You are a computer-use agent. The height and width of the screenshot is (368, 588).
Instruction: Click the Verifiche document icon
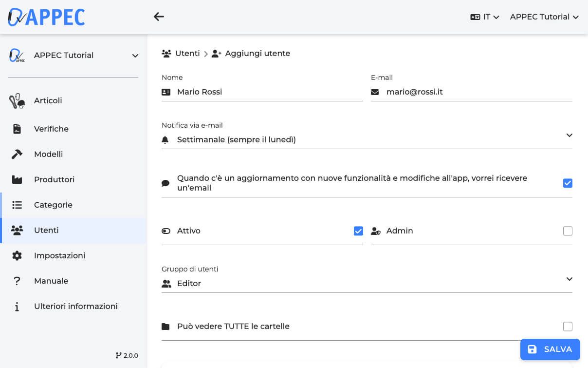coord(17,129)
